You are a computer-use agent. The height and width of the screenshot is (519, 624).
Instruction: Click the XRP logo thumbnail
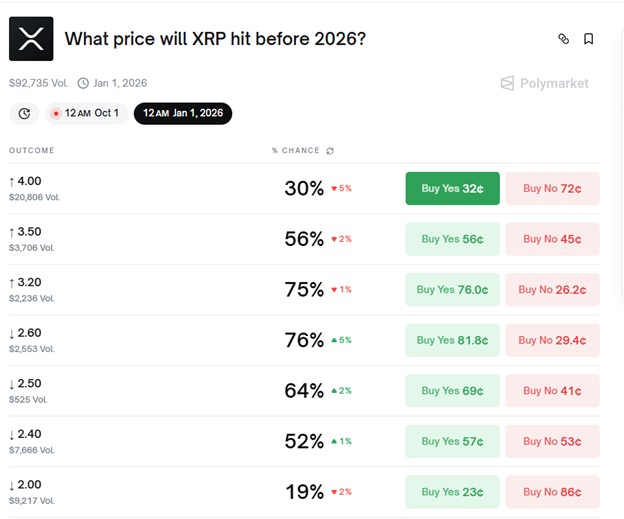click(30, 39)
